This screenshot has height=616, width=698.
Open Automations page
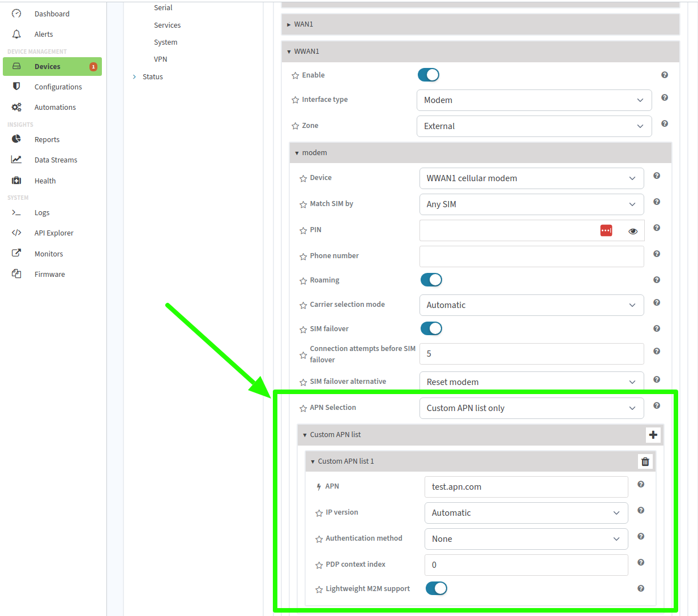tap(55, 107)
